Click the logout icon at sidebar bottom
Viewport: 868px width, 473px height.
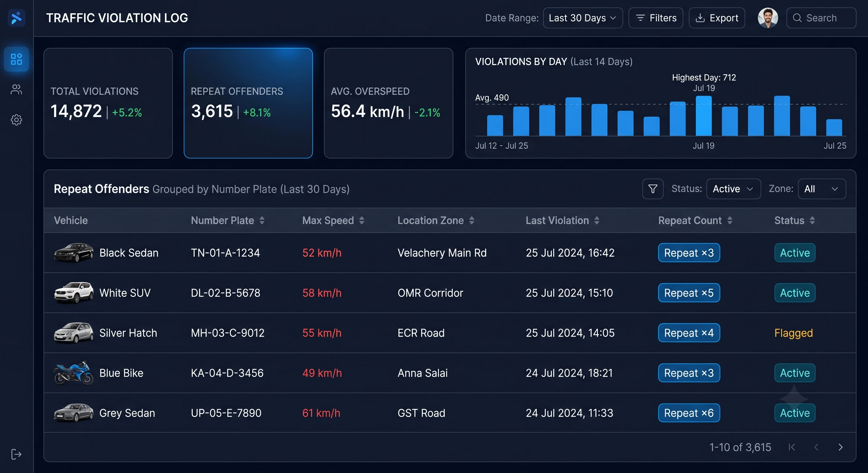[x=16, y=454]
